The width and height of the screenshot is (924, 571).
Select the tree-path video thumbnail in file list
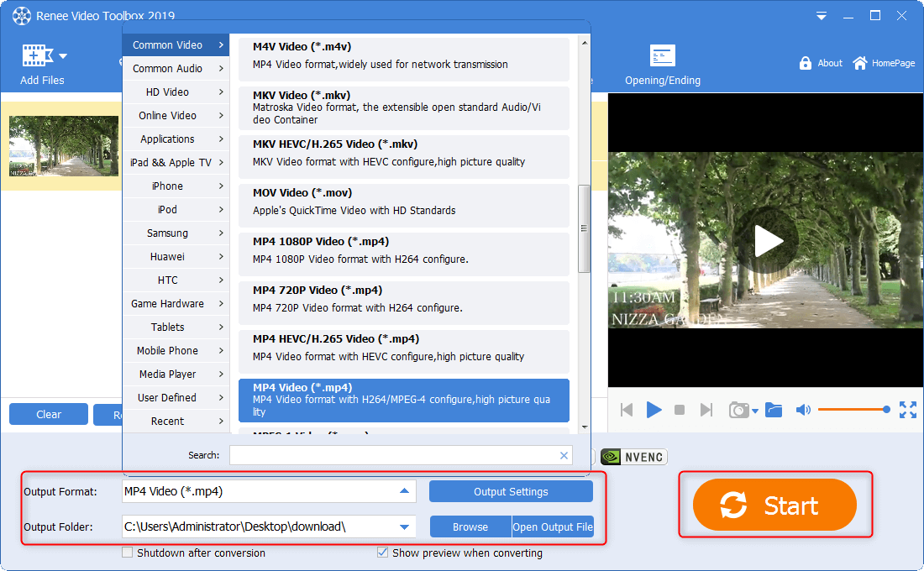point(64,146)
